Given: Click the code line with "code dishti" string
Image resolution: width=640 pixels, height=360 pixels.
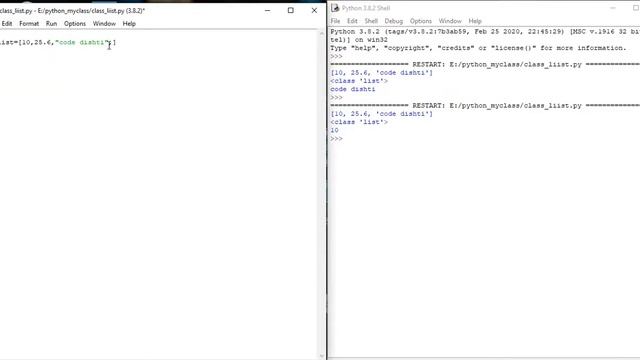Looking at the screenshot, I should [x=58, y=42].
